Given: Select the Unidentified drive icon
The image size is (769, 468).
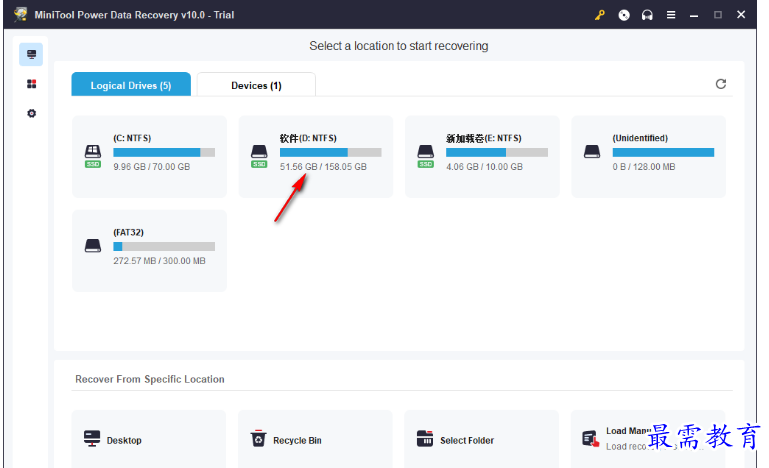Looking at the screenshot, I should click(x=592, y=152).
